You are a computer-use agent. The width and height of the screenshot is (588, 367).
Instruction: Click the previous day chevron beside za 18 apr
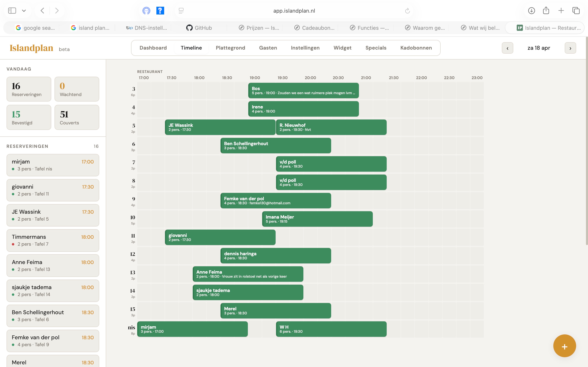pyautogui.click(x=508, y=48)
